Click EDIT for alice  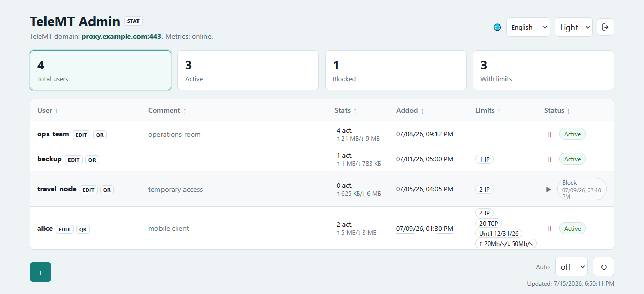pos(64,229)
